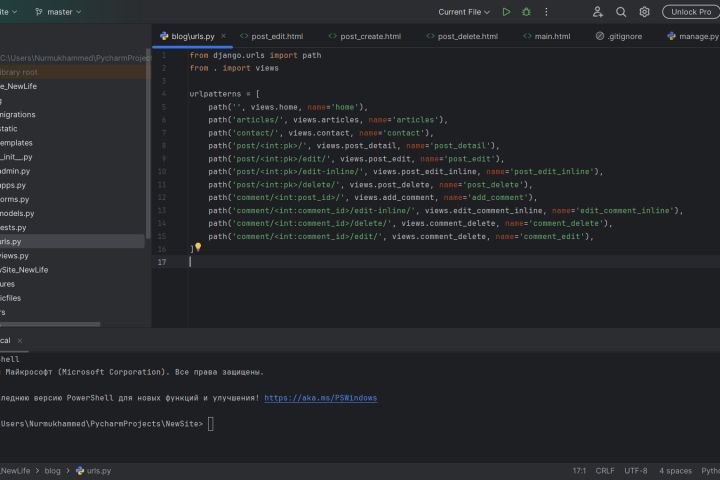The height and width of the screenshot is (480, 720).
Task: Open the Code With Me user icon
Action: coord(597,12)
